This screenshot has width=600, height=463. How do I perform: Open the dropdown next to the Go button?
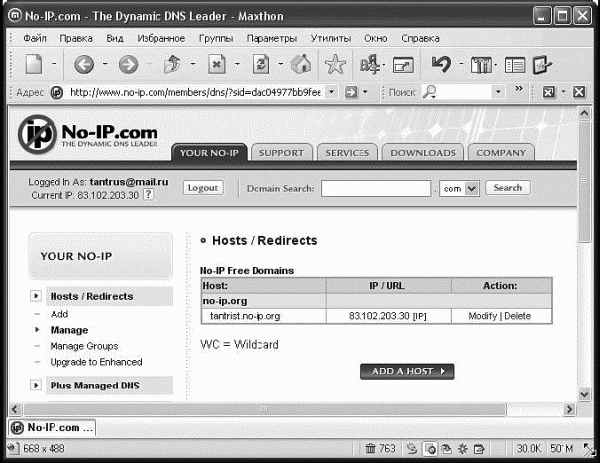365,92
